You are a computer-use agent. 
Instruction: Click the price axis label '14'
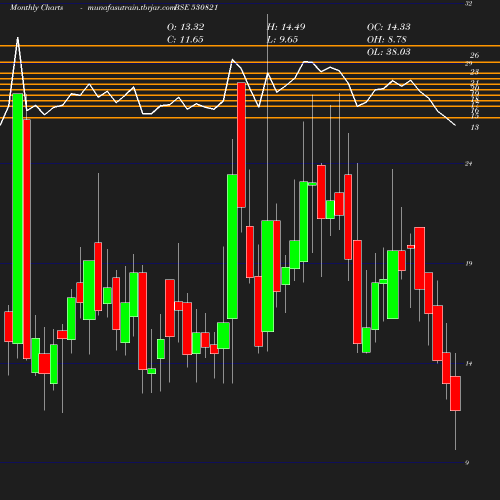pyautogui.click(x=469, y=363)
